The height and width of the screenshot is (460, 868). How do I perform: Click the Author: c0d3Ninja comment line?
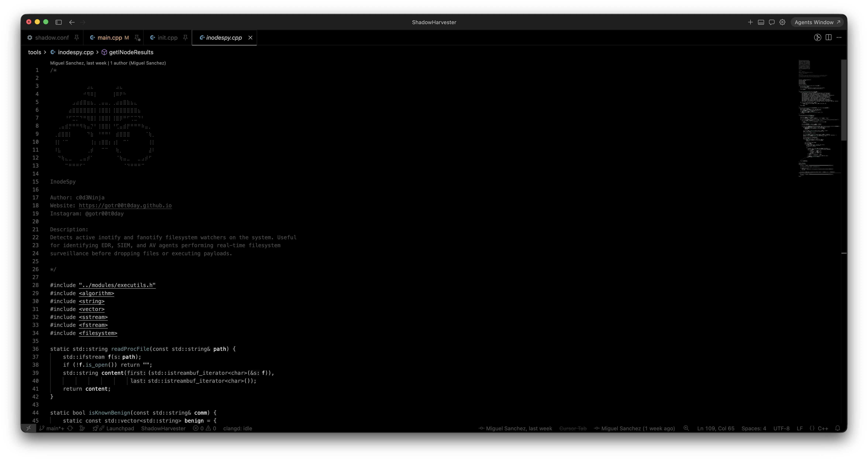77,198
